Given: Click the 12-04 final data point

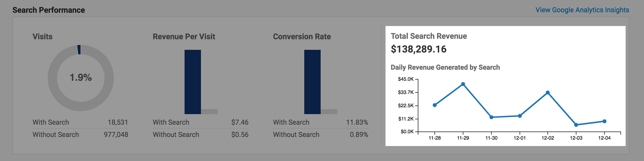Looking at the screenshot, I should pyautogui.click(x=604, y=121).
